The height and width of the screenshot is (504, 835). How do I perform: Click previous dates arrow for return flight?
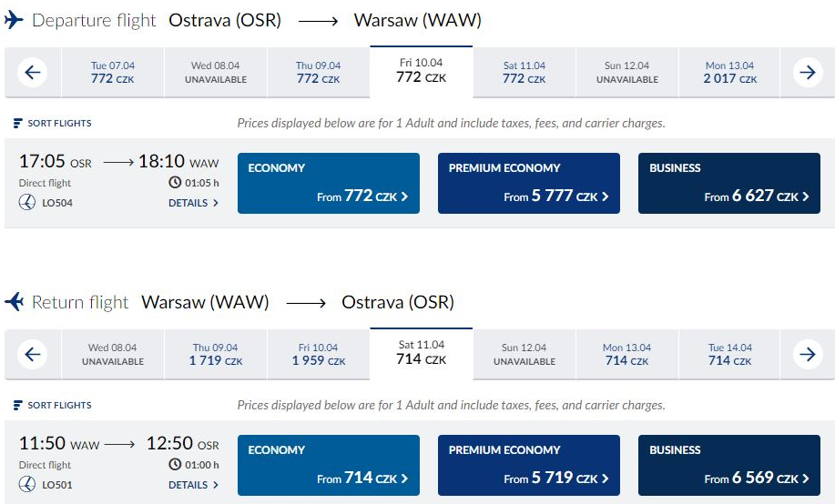tap(33, 355)
